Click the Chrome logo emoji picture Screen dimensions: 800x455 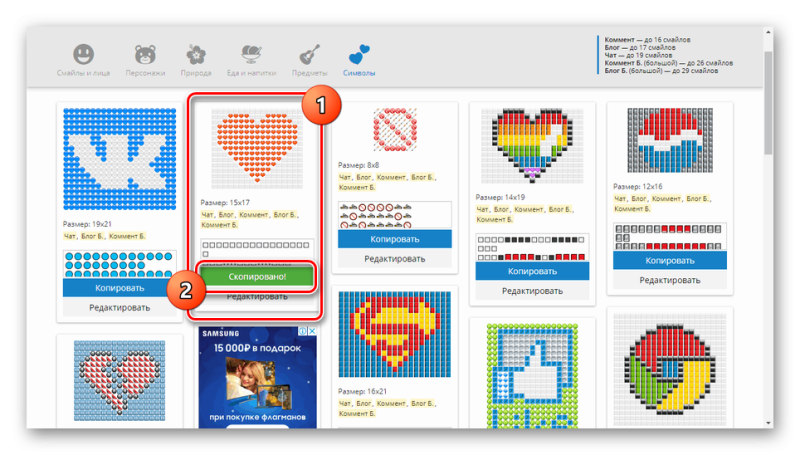tap(670, 370)
